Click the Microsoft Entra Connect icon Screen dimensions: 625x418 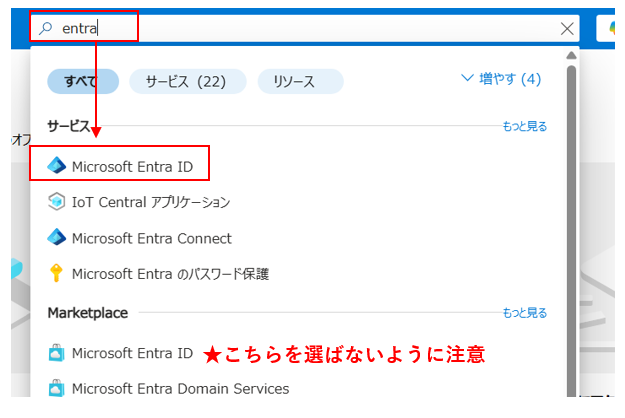pyautogui.click(x=57, y=237)
